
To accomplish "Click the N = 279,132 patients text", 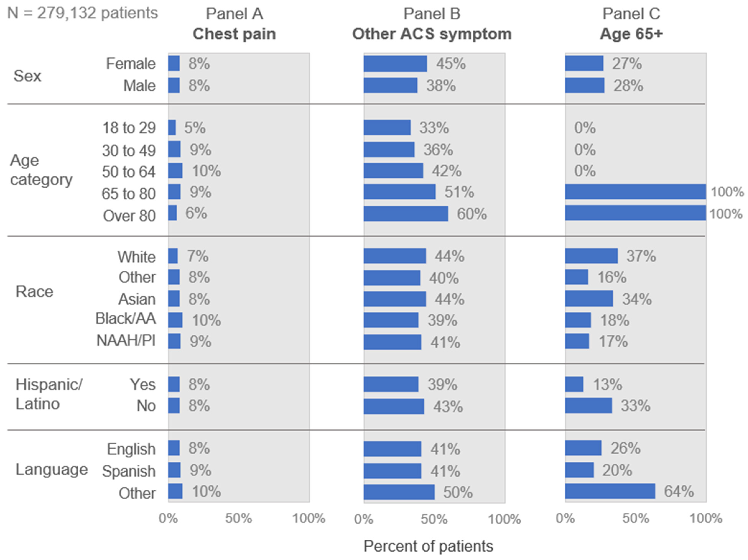I will tap(82, 13).
